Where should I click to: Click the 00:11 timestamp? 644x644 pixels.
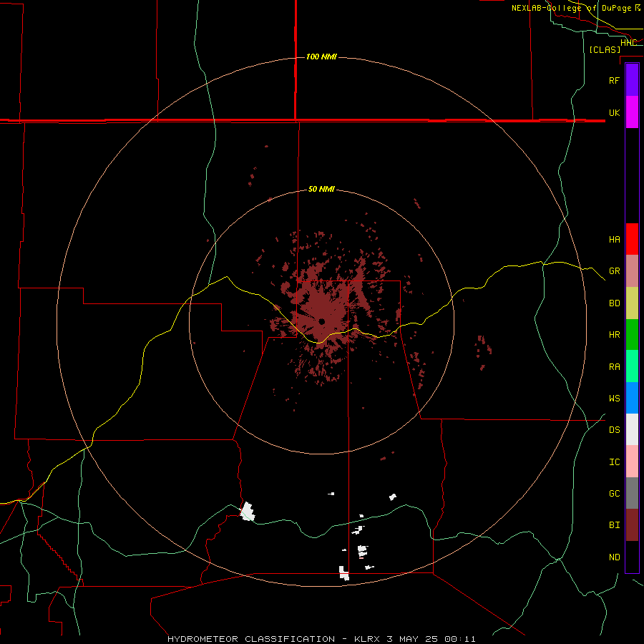click(x=460, y=639)
